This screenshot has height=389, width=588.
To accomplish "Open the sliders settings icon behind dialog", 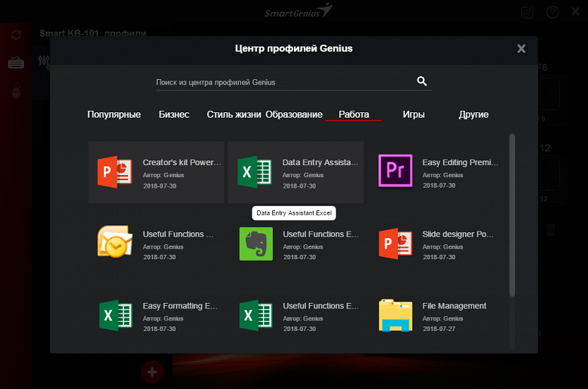I will tap(44, 60).
